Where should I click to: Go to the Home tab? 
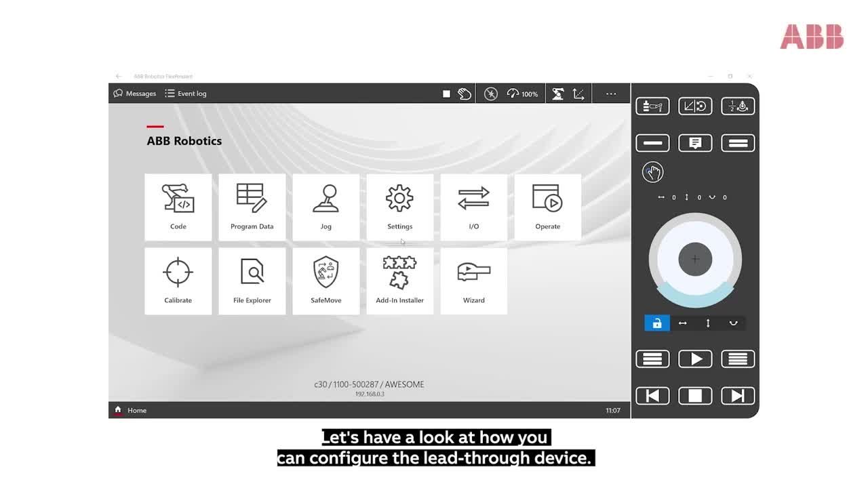click(x=130, y=410)
